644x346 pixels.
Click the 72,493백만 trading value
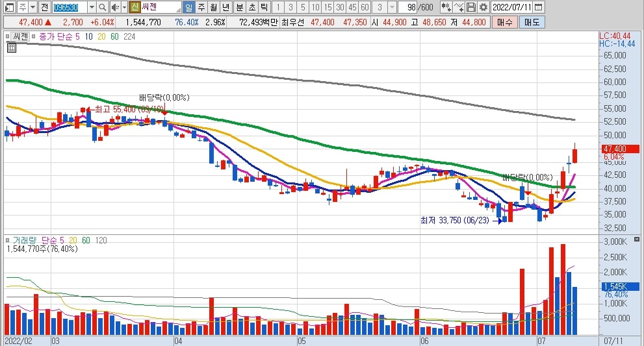(x=259, y=22)
